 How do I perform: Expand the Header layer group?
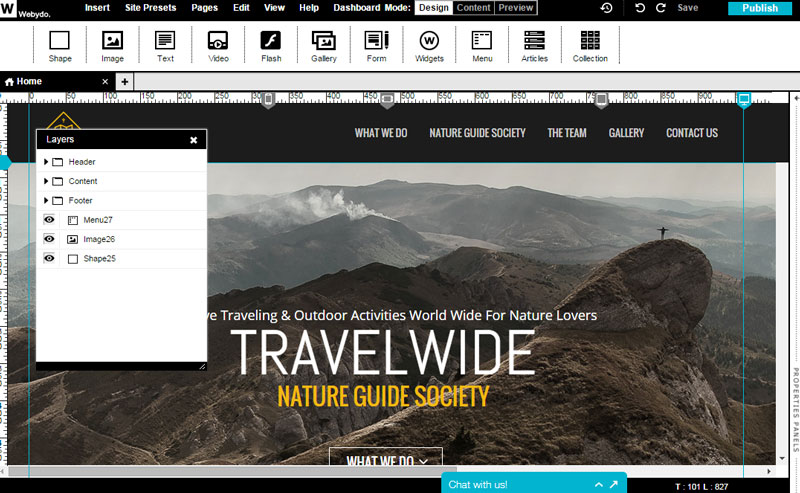tap(46, 162)
